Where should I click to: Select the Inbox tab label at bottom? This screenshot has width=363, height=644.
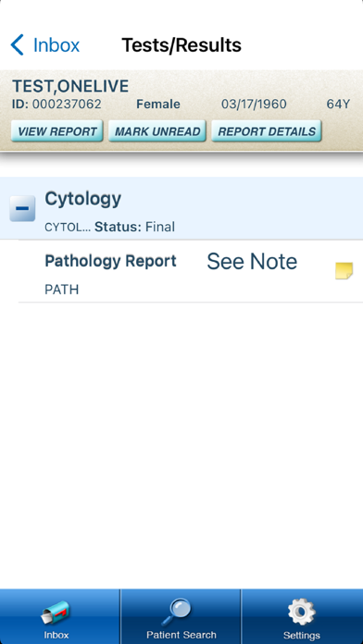[56, 635]
